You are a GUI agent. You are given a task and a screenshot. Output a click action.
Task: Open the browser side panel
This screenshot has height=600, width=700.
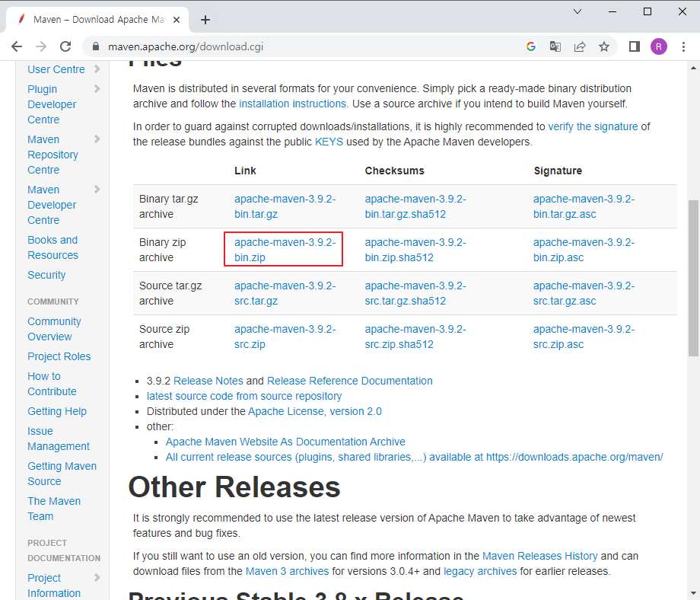click(635, 46)
